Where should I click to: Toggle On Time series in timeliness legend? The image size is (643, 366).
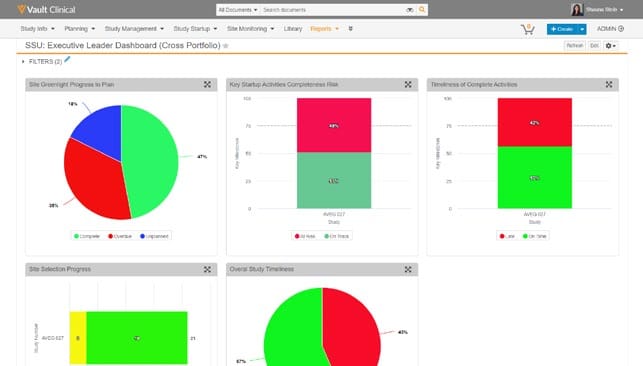click(x=535, y=236)
